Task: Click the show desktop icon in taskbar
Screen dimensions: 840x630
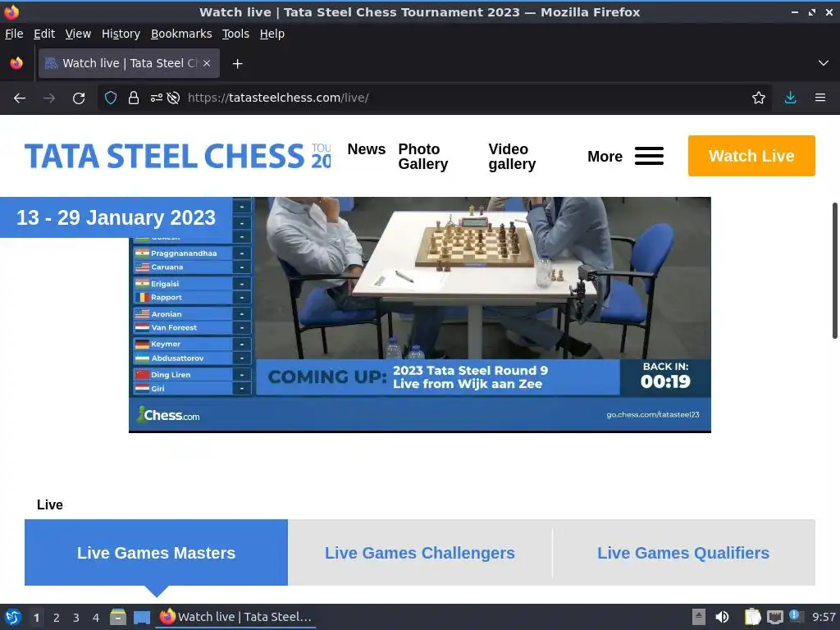Action: [141, 617]
